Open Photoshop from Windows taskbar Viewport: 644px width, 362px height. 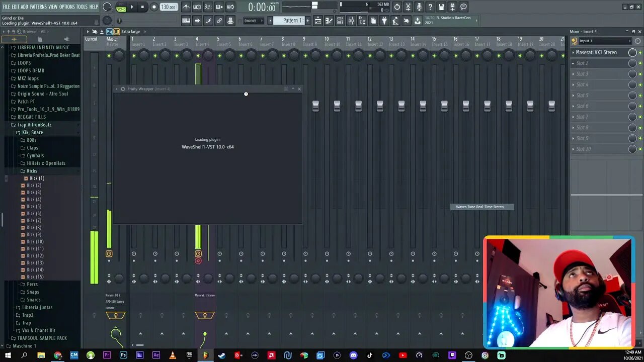coord(123,355)
